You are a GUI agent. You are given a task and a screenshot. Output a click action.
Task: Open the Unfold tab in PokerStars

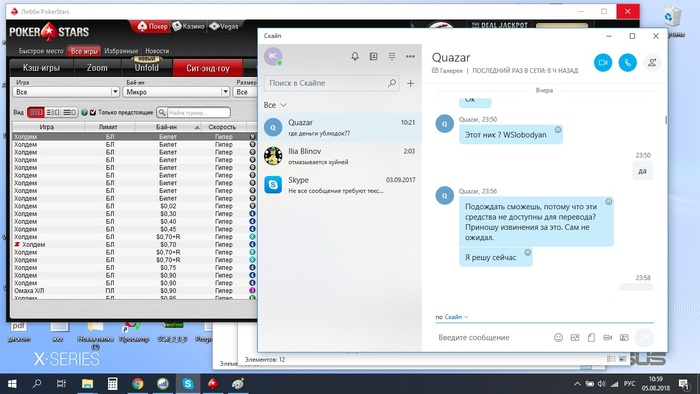[146, 68]
